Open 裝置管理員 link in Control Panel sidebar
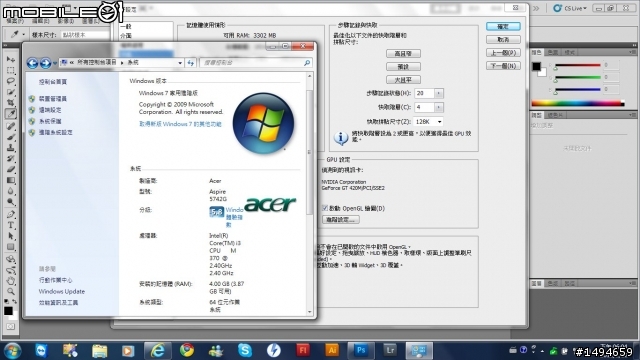 [53, 99]
